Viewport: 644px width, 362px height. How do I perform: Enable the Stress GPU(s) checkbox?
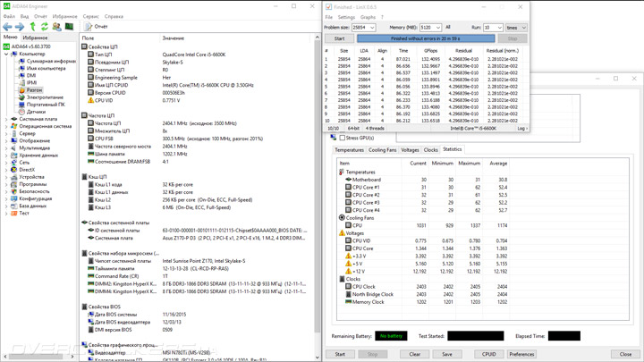(343, 138)
